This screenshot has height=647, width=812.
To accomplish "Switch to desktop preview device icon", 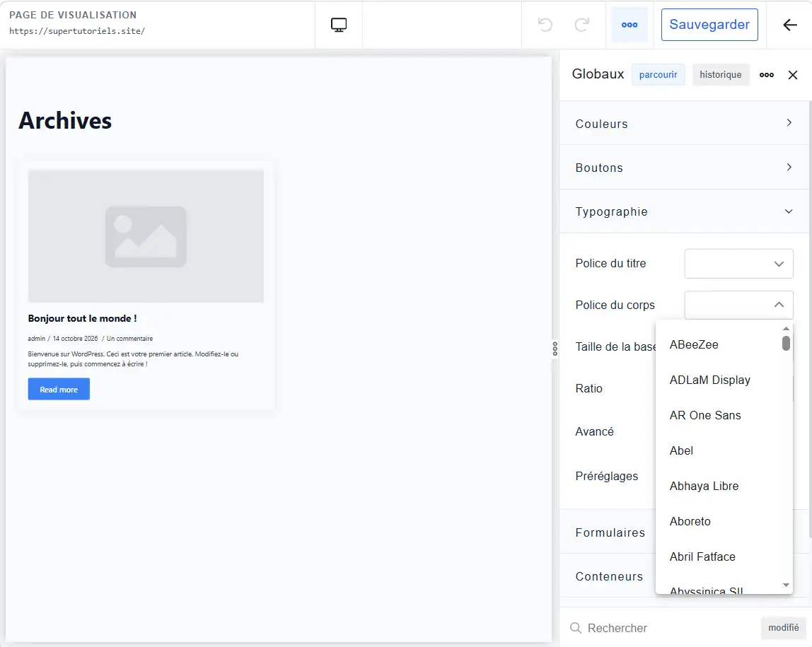I will click(339, 25).
